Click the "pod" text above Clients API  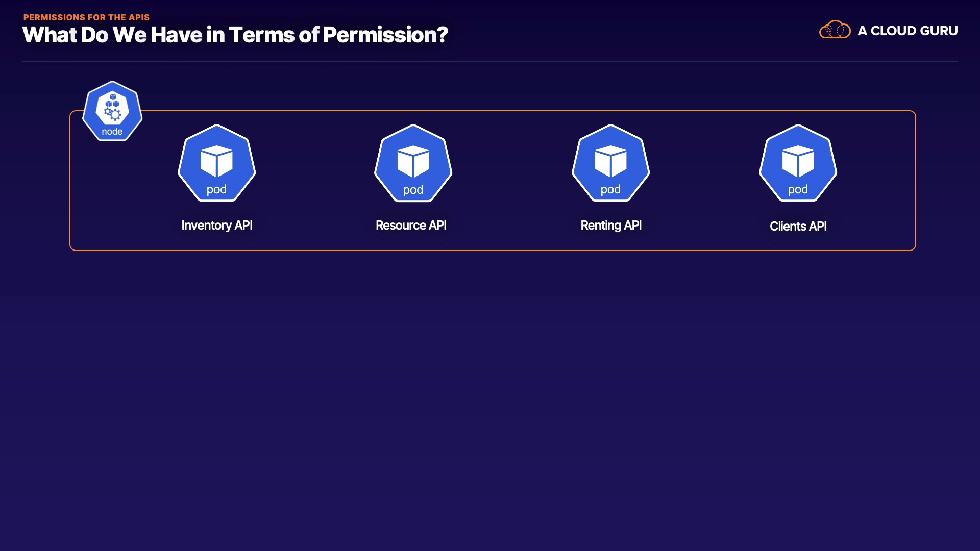(798, 189)
